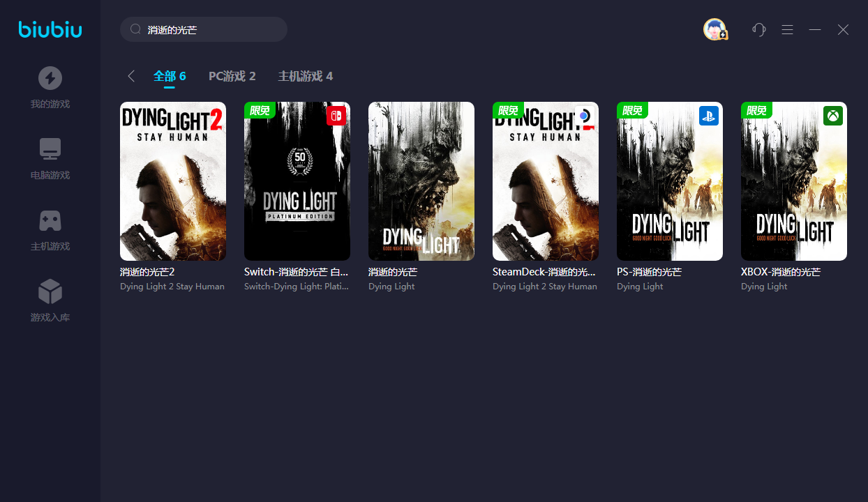Open the PS-消逝的光芒 title link
Viewport: 868px width, 502px height.
649,272
